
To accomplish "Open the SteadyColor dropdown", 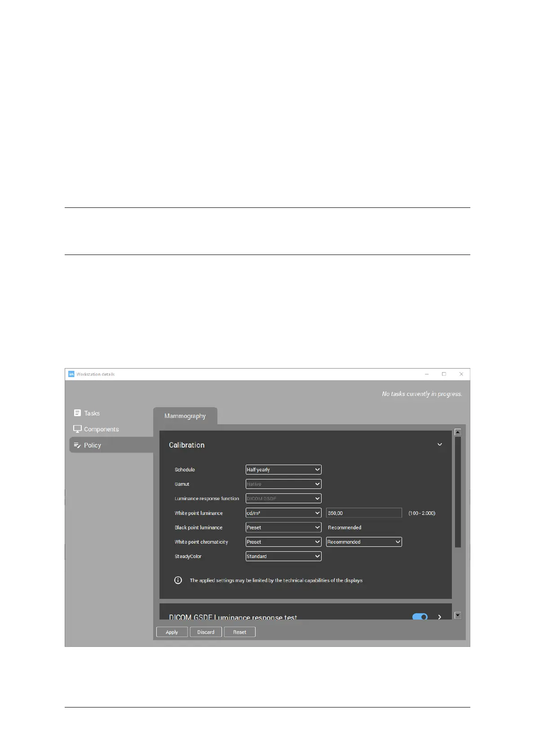I will point(283,556).
